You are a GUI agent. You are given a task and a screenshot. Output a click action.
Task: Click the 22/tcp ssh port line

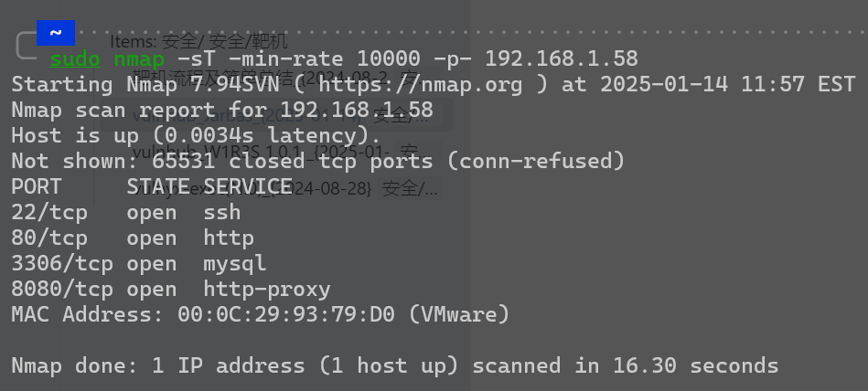click(x=126, y=212)
